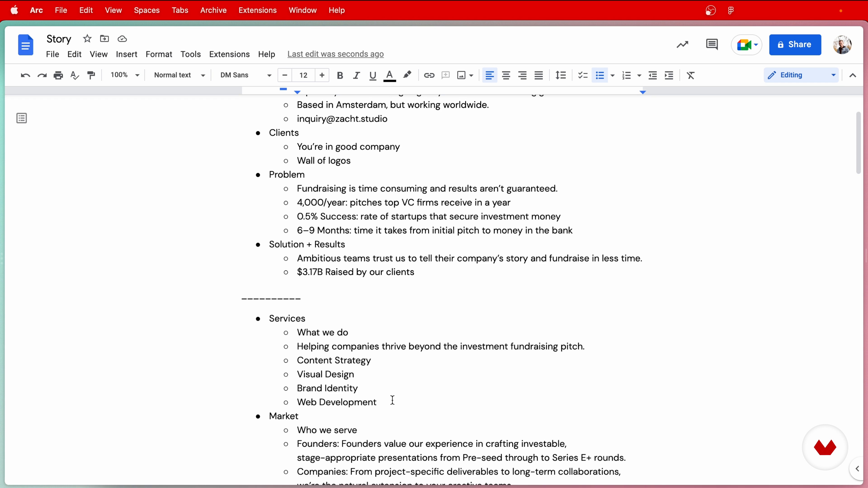
Task: Expand insert image options arrow
Action: tap(471, 75)
